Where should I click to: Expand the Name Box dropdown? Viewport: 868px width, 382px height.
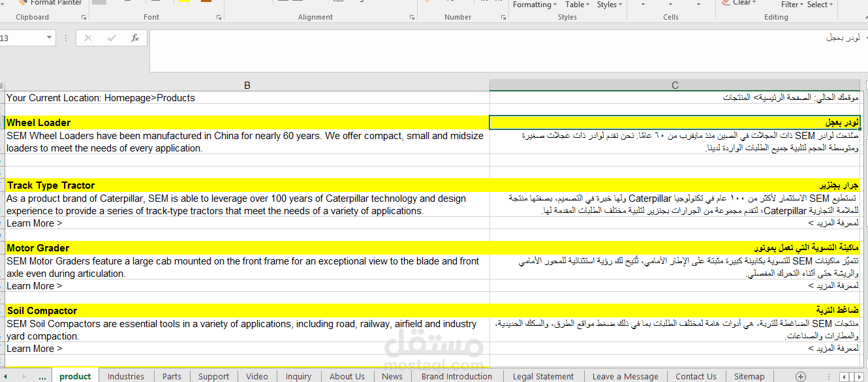tap(50, 38)
